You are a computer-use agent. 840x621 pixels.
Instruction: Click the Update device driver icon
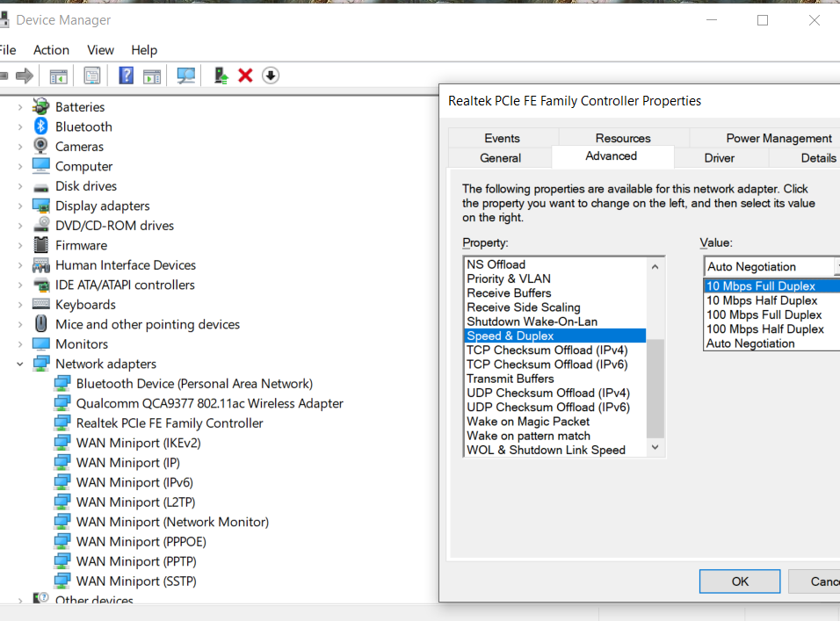pos(221,76)
